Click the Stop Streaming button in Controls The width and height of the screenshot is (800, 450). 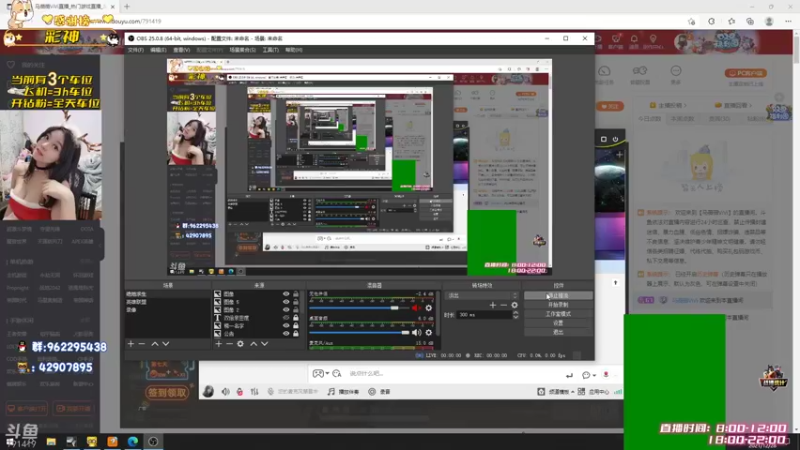point(558,295)
